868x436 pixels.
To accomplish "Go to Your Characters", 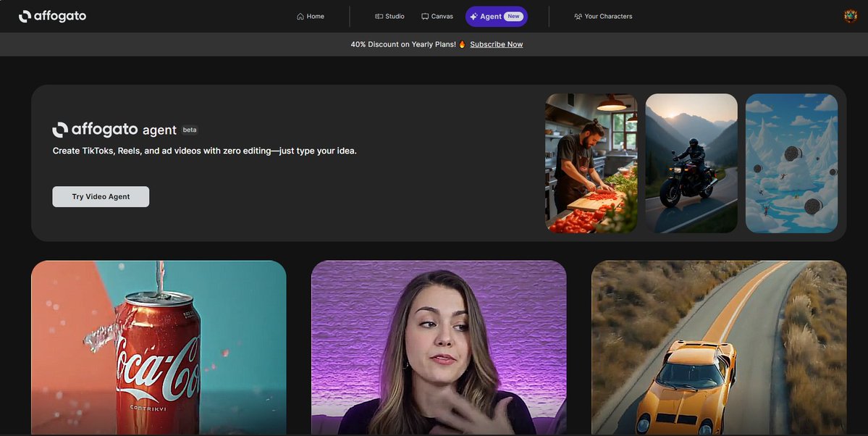I will pos(603,16).
